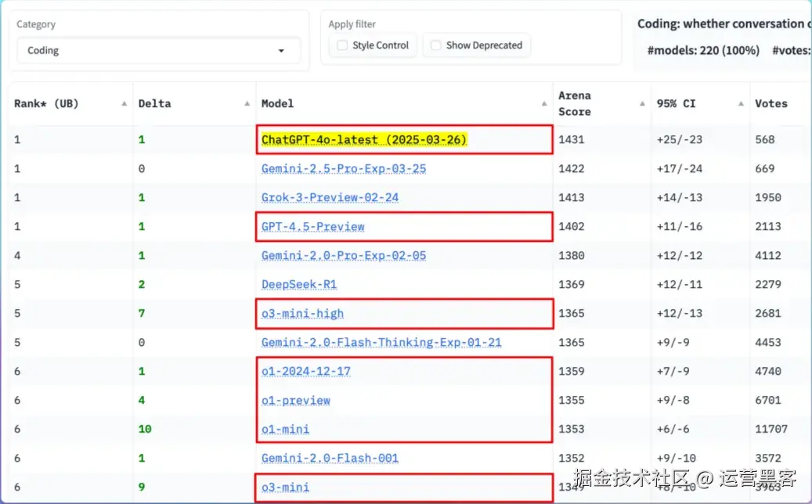Enable the Show Deprecated checkbox

(x=436, y=45)
